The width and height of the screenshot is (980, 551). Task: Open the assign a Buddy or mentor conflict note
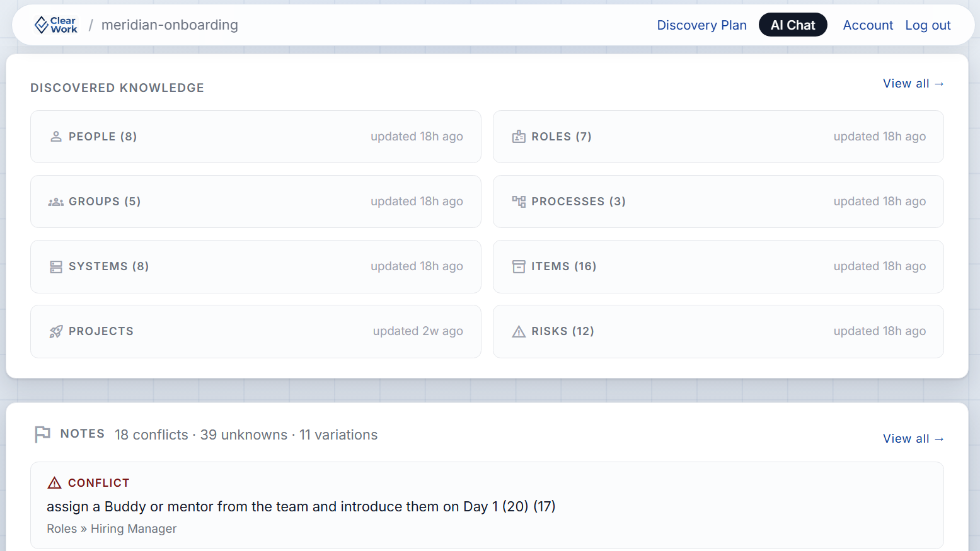coord(487,506)
